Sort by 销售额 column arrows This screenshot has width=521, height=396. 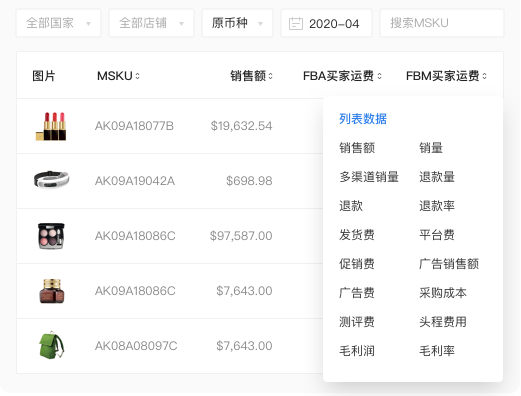(x=270, y=76)
